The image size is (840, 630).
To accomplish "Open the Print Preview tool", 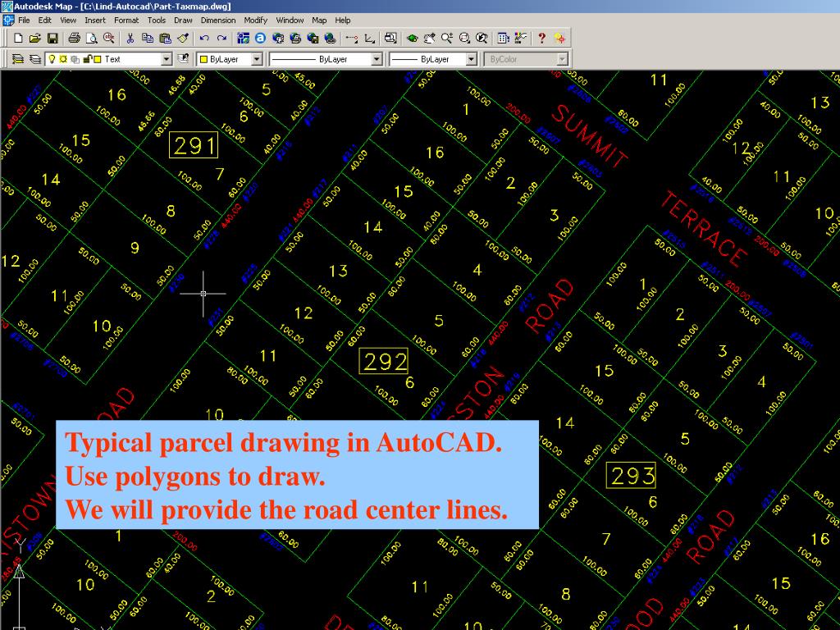I will (89, 39).
